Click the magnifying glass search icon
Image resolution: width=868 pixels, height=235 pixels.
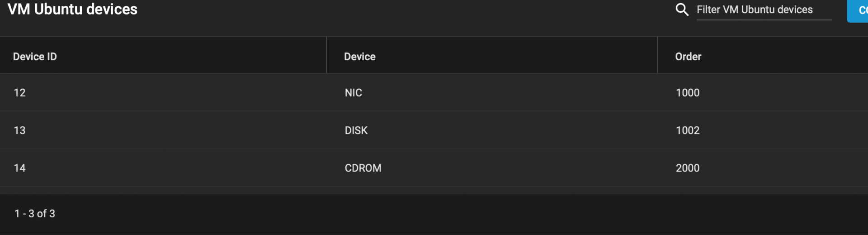point(682,10)
